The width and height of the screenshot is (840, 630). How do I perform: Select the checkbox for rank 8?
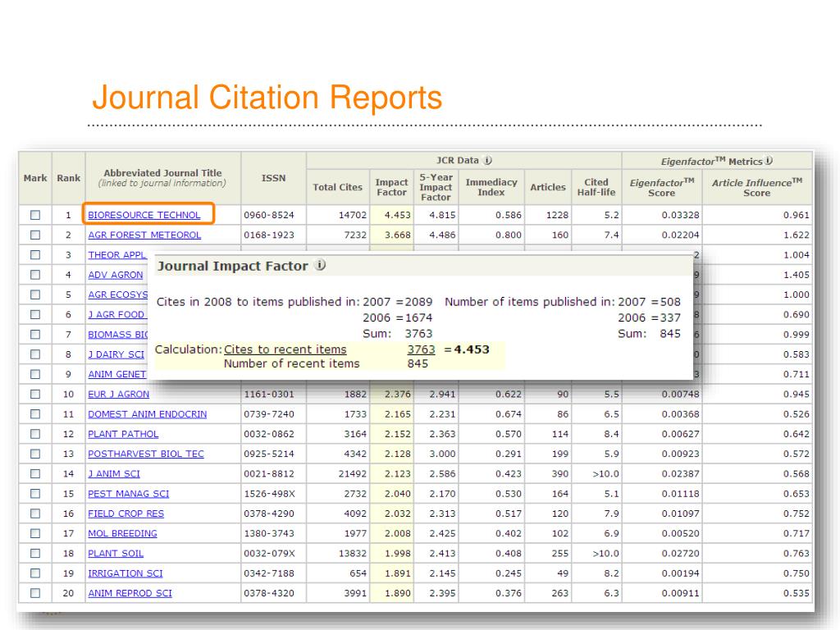pyautogui.click(x=35, y=354)
